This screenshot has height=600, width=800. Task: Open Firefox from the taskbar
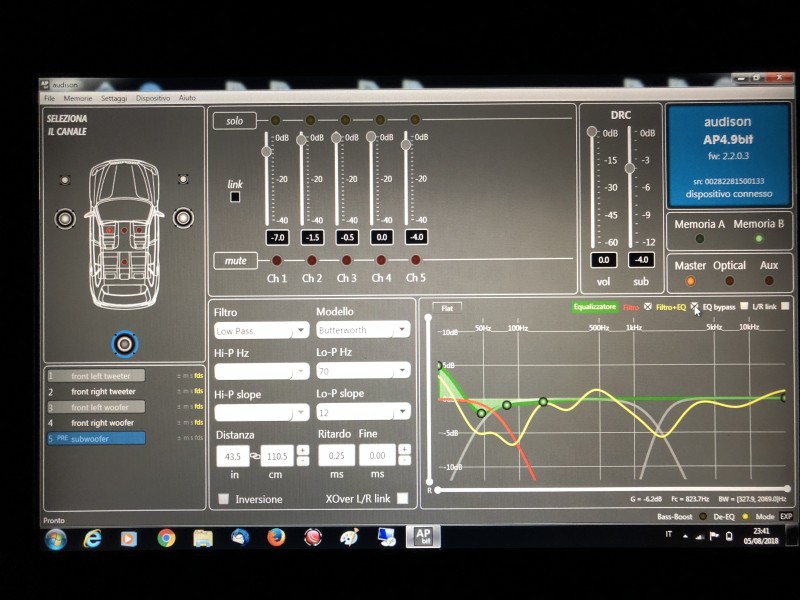[276, 537]
